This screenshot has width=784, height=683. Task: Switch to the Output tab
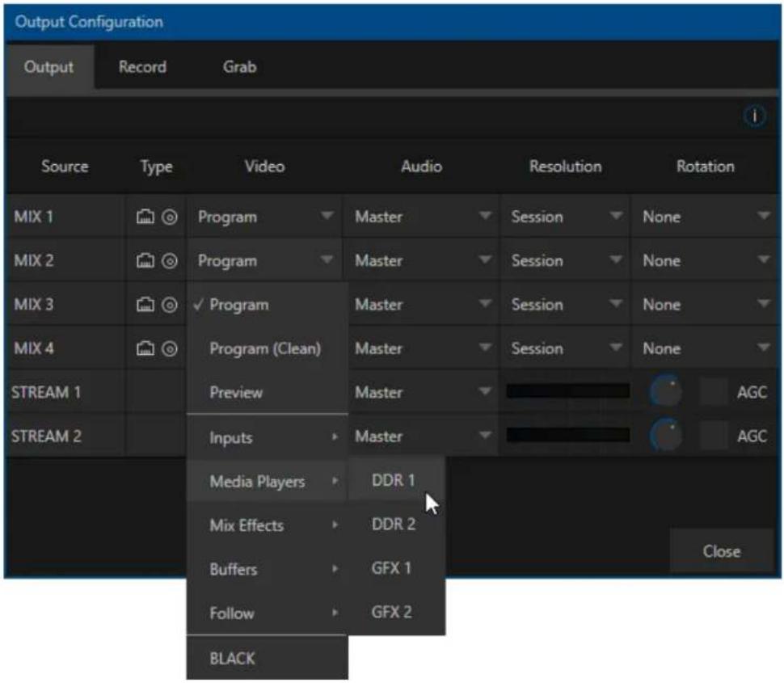49,67
